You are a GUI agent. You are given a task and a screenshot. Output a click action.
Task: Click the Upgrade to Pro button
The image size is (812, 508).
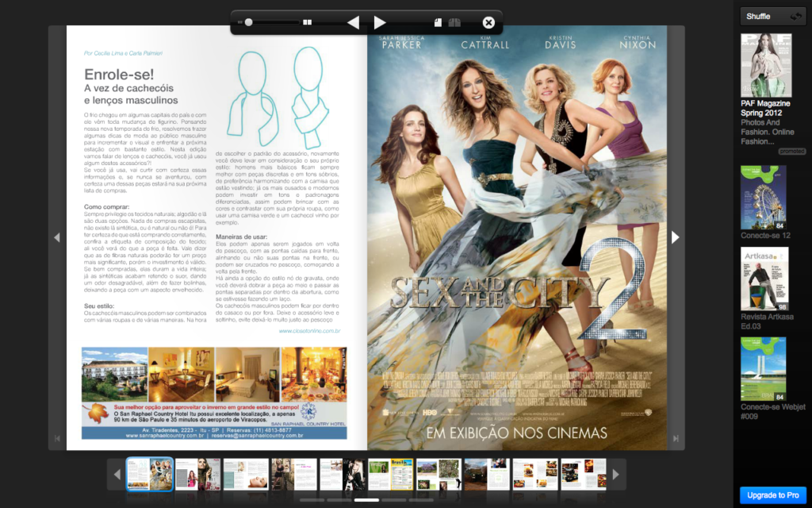click(772, 495)
